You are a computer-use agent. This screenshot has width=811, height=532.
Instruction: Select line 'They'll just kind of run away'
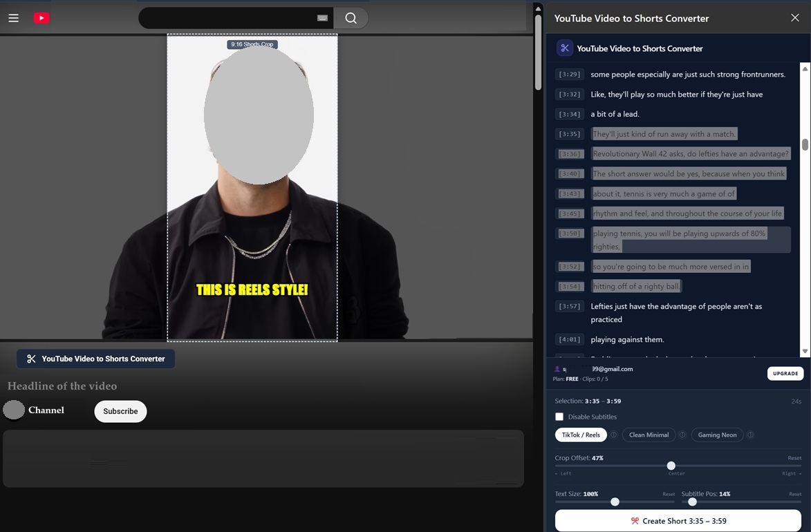tap(664, 134)
